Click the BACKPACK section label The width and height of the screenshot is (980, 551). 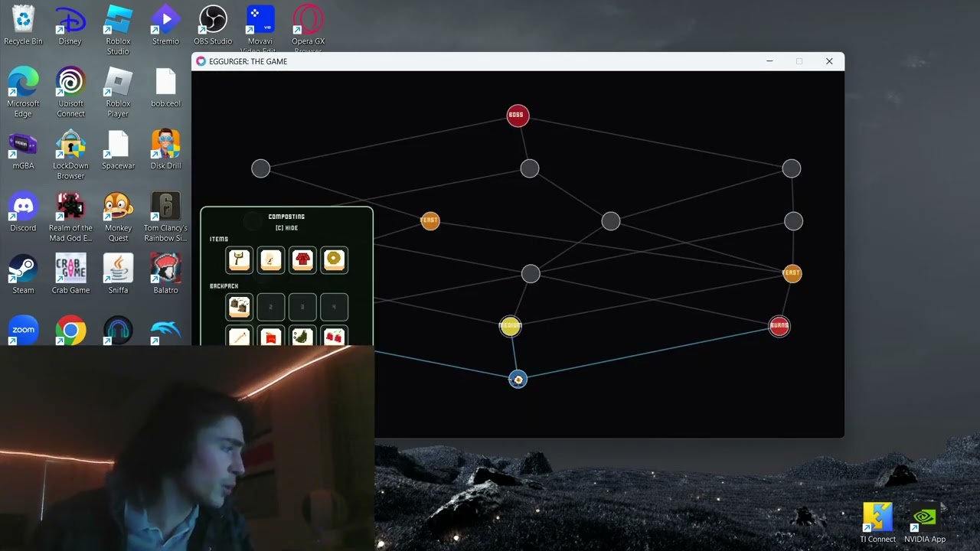point(224,286)
